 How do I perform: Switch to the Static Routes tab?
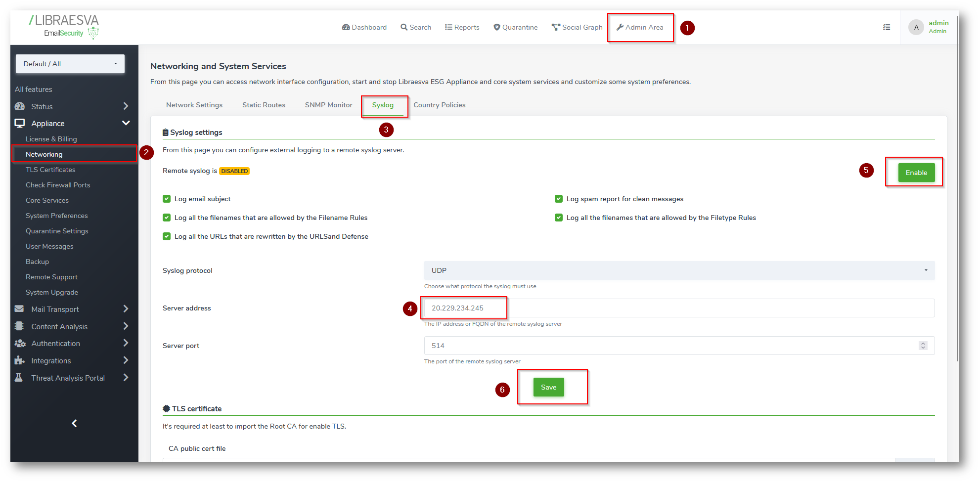click(x=264, y=105)
